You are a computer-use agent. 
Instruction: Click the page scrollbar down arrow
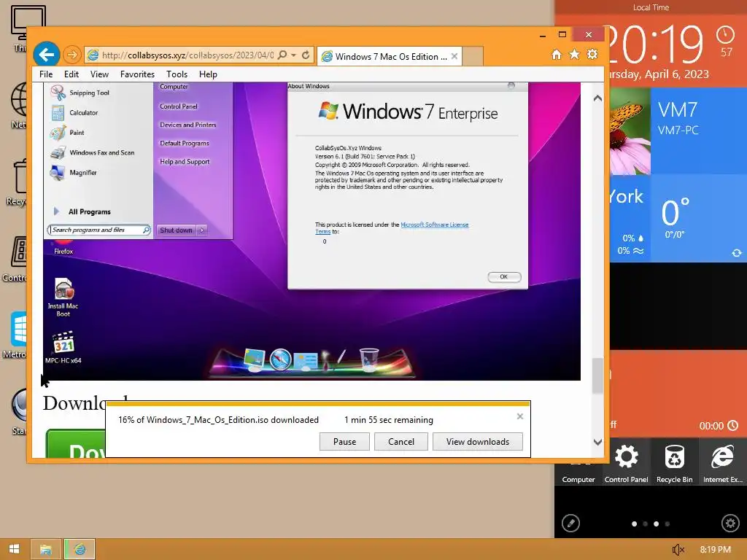click(598, 442)
